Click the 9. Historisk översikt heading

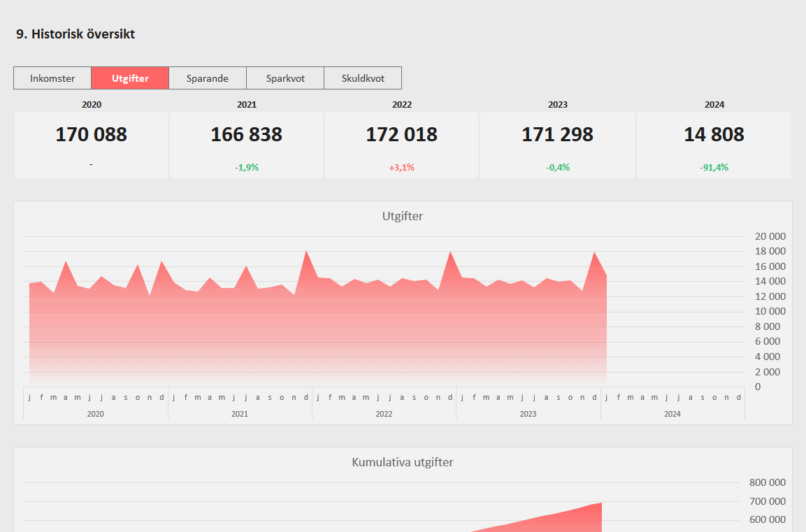coord(75,34)
